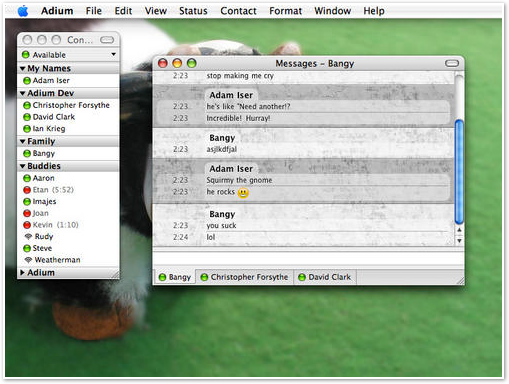The height and width of the screenshot is (384, 509).
Task: Select mobile contact Rudy
Action: point(68,236)
